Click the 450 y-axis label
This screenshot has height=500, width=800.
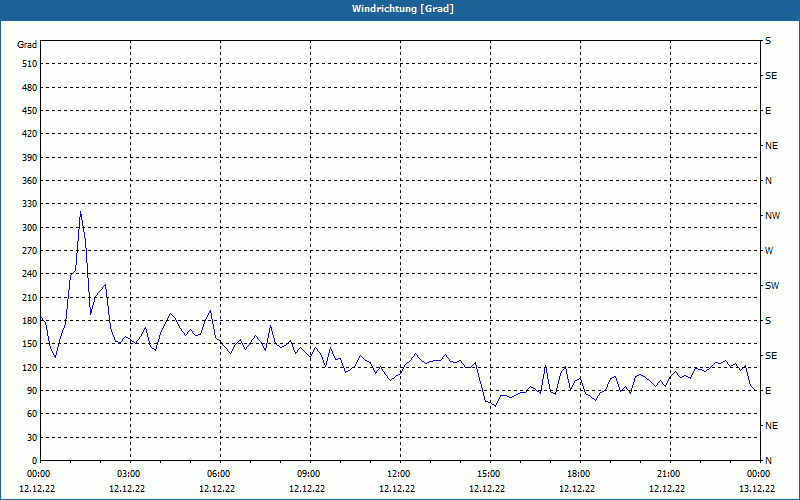30,111
